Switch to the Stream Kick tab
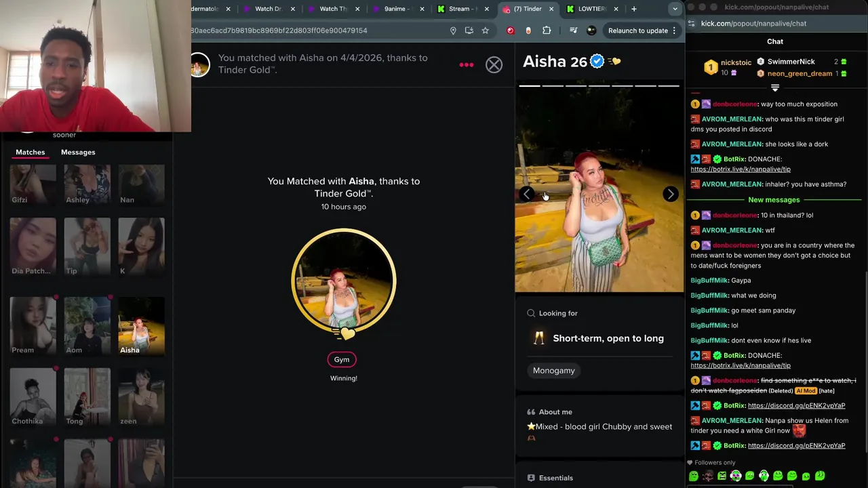 [462, 9]
